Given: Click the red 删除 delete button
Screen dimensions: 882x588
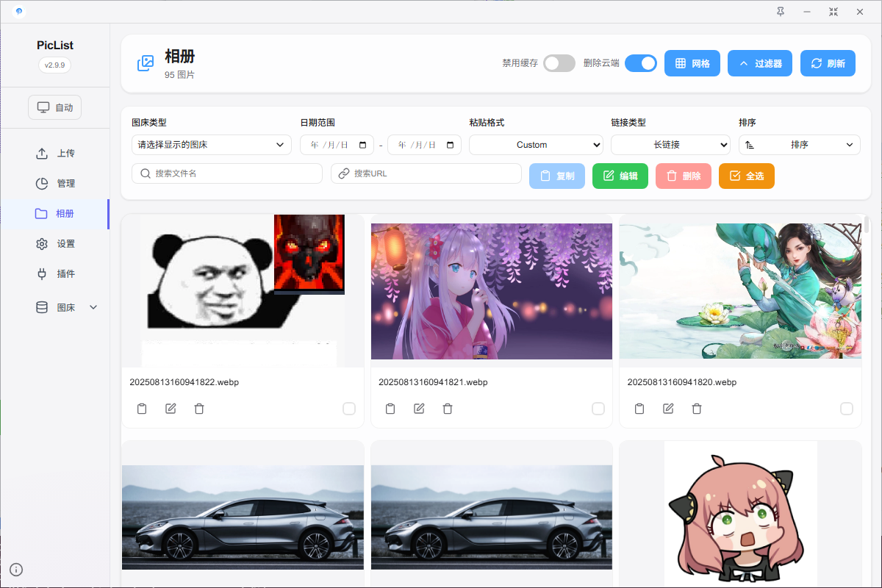Looking at the screenshot, I should [684, 176].
